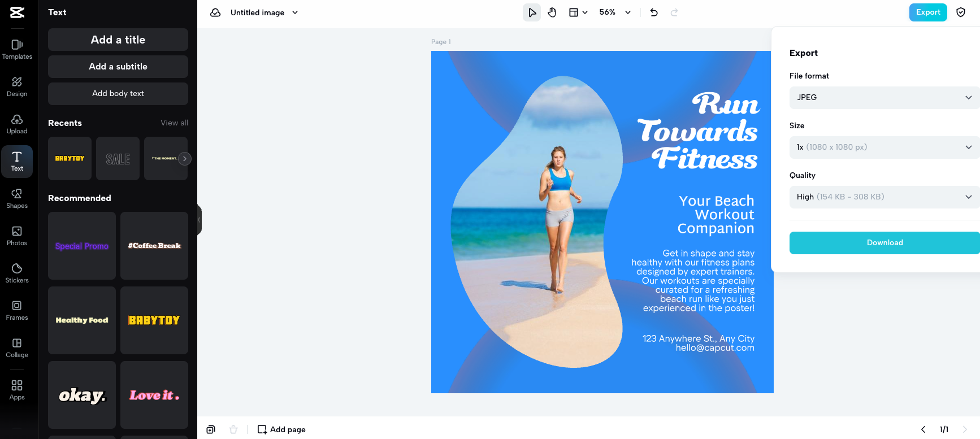Select Your Beach Workout Companion text
This screenshot has width=980, height=439.
coord(716,215)
